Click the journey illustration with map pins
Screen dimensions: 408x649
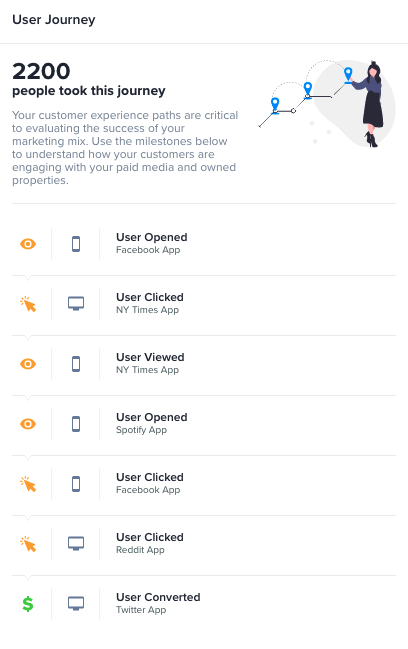point(327,103)
